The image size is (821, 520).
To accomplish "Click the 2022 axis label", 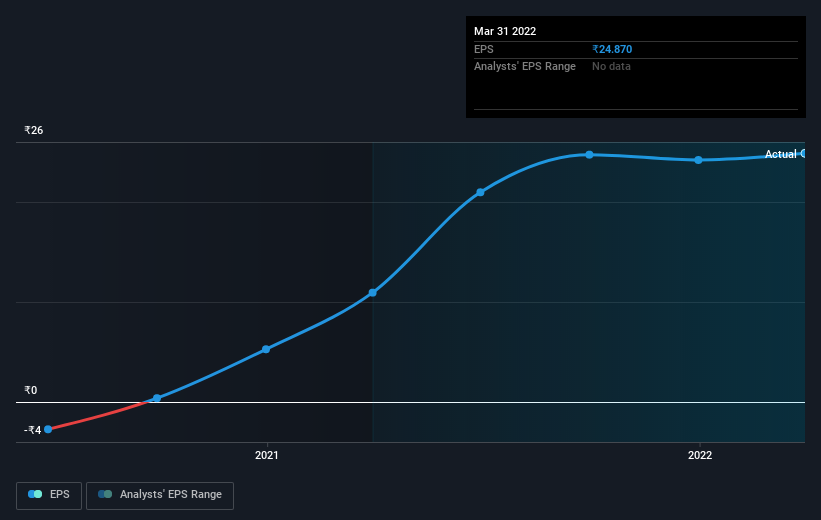I will pyautogui.click(x=700, y=455).
